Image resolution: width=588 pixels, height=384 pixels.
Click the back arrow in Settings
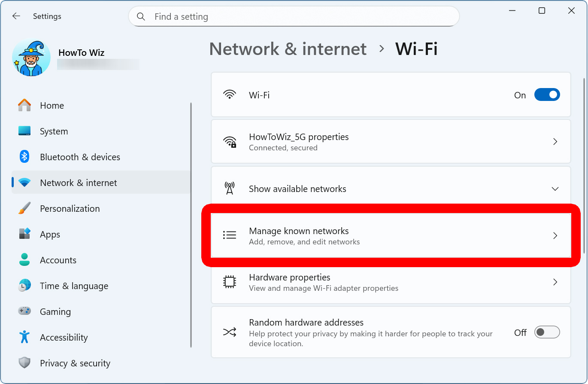16,16
